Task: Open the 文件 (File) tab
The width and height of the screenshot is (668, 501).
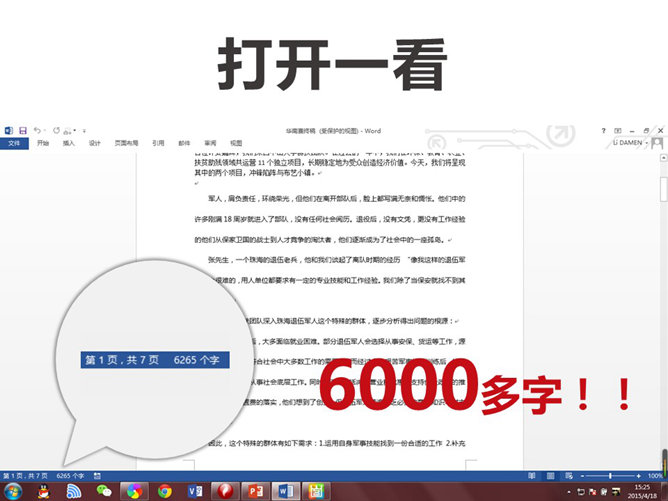Action: [x=13, y=144]
